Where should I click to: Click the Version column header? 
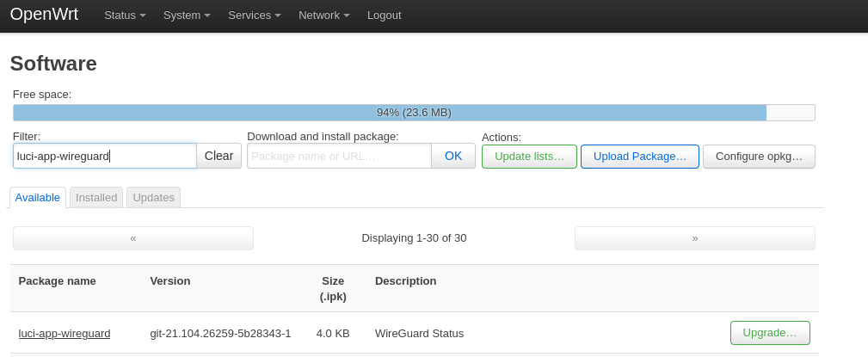click(170, 281)
